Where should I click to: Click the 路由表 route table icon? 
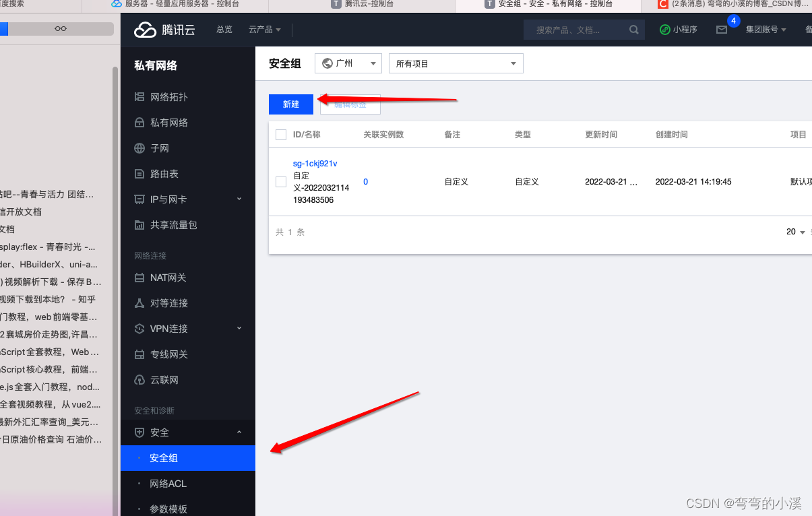click(138, 173)
